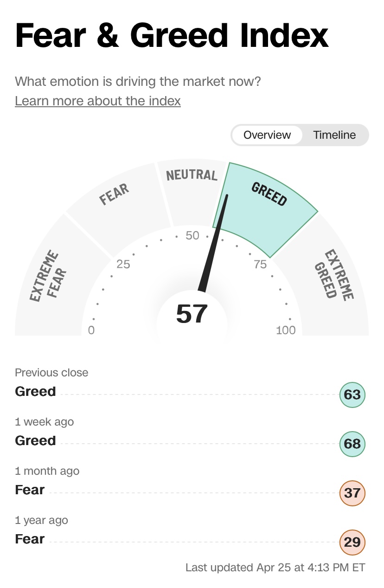Screen dimensions: 384x588
Task: Click the 1 week ago 68 badge
Action: (x=352, y=444)
